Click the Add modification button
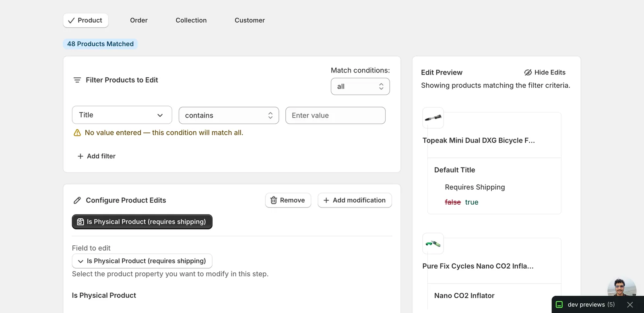This screenshot has height=313, width=644. click(x=355, y=201)
